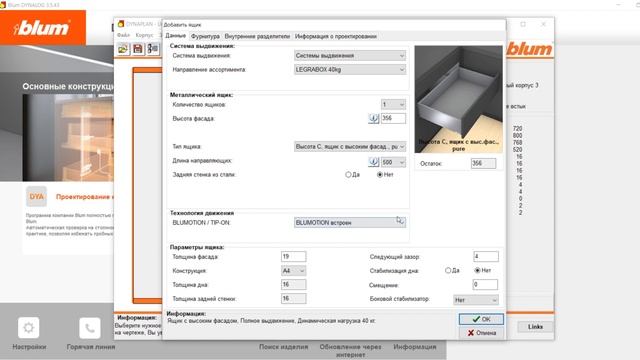Switch to the Фурнитура tab
The image size is (640, 360).
(x=205, y=36)
